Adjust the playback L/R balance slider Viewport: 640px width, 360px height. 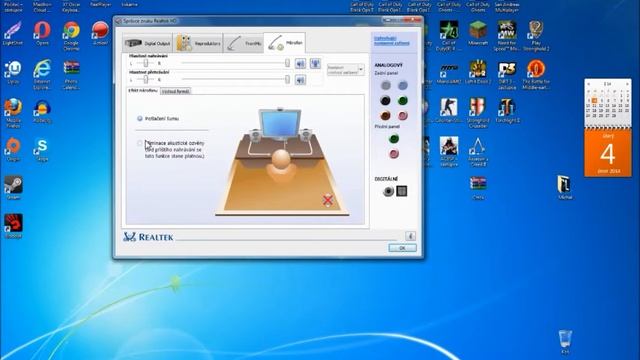click(145, 79)
